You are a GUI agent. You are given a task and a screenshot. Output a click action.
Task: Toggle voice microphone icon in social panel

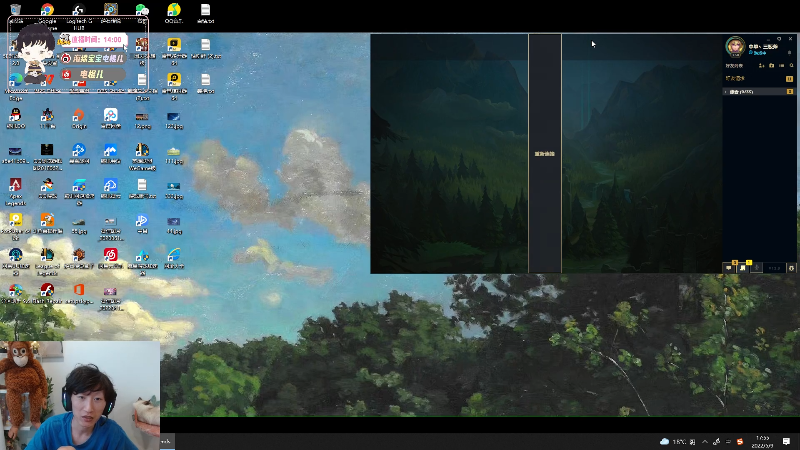tap(757, 268)
